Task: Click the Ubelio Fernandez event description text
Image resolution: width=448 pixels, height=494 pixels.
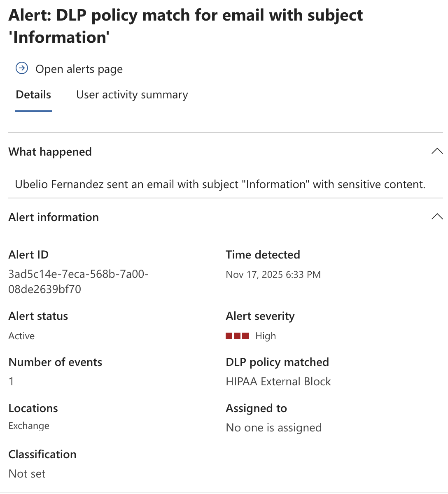Action: [220, 184]
